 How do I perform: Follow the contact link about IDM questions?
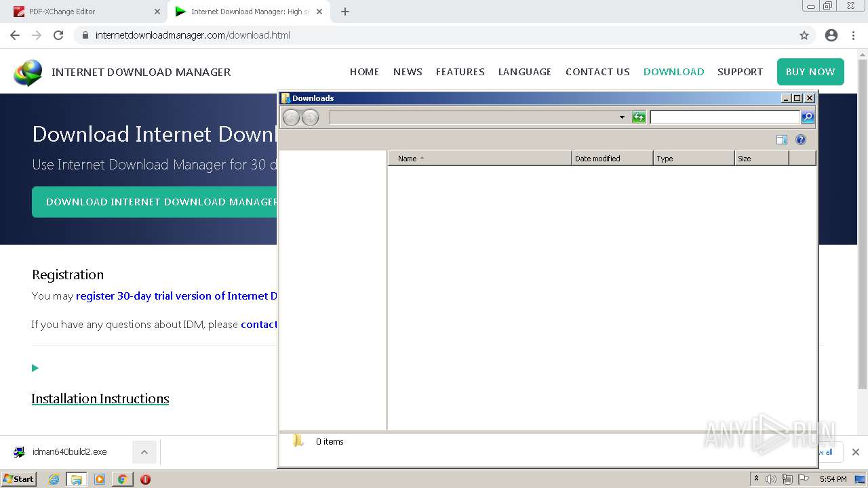[x=259, y=325]
